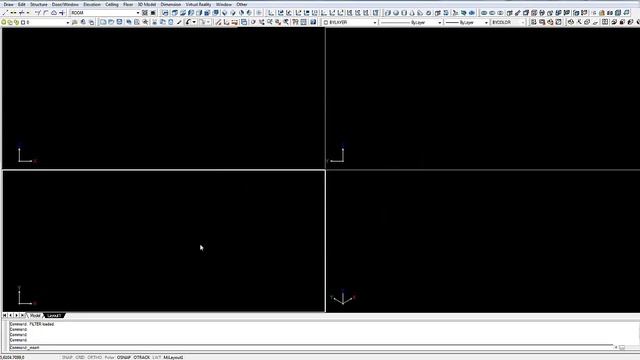640x360 pixels.
Task: Activate the bottom-right isometric viewport
Action: pos(483,241)
